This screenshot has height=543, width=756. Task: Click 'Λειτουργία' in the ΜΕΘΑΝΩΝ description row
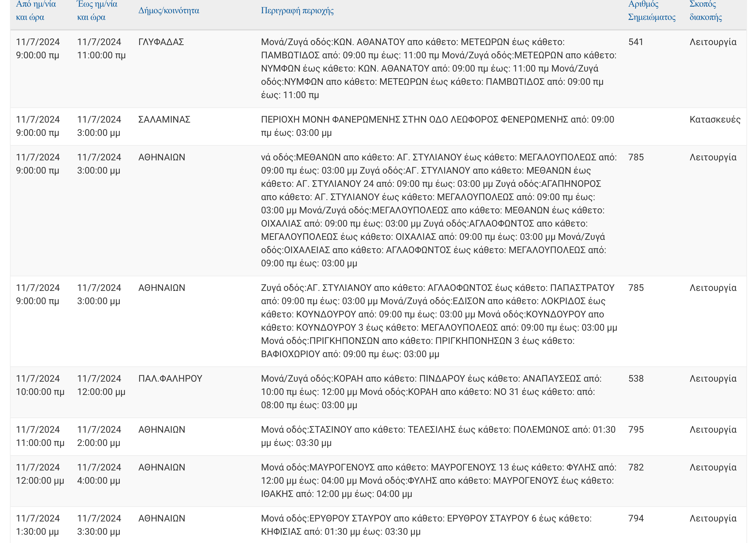[713, 157]
